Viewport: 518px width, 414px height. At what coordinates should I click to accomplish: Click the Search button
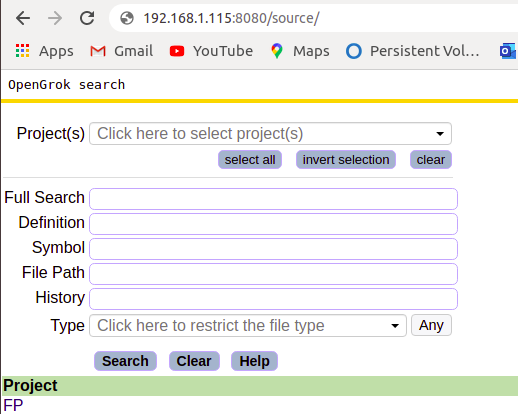click(125, 361)
